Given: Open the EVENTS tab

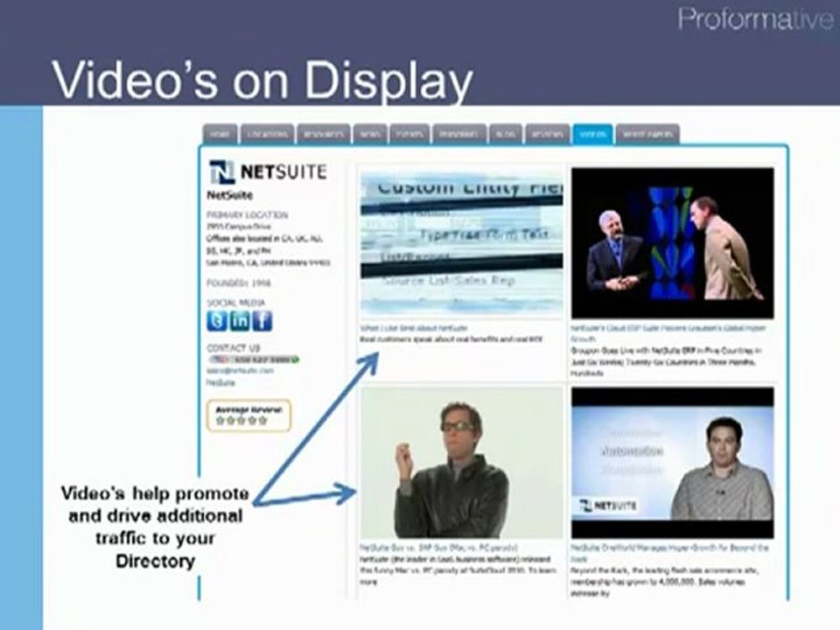Looking at the screenshot, I should coord(409,134).
